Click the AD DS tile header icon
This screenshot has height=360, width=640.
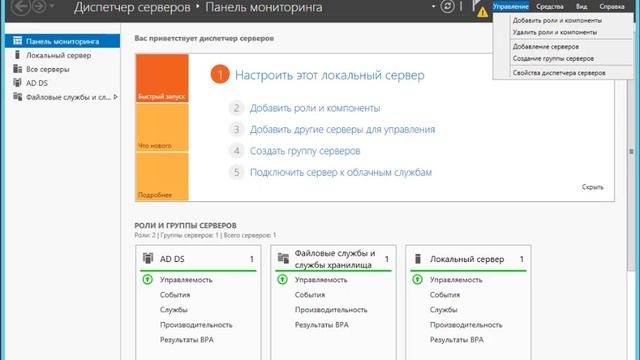click(148, 258)
